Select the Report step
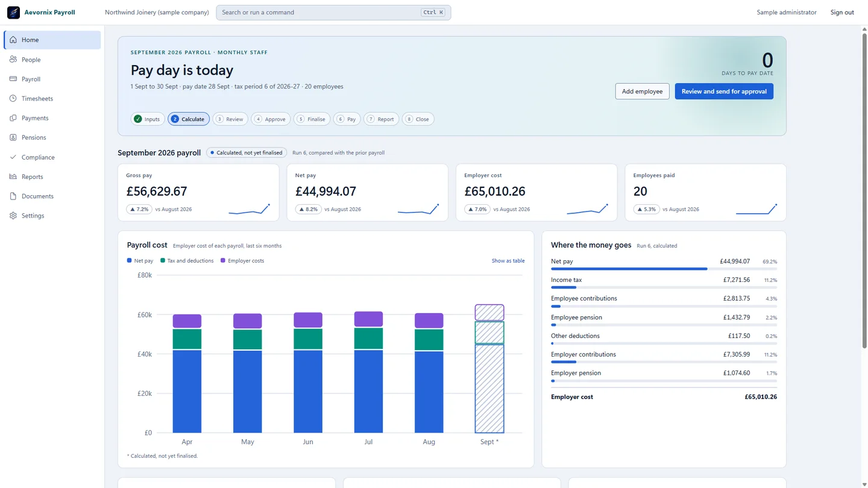 381,119
